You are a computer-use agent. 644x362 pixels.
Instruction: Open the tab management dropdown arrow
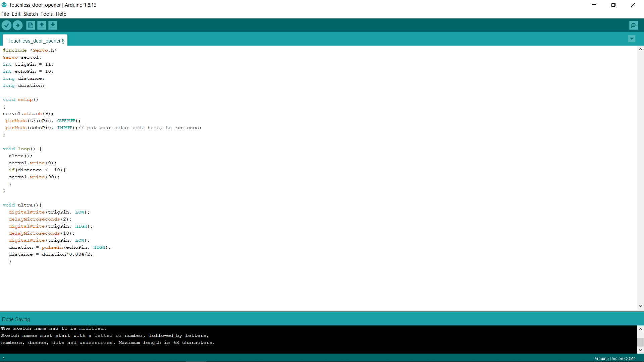(x=632, y=39)
